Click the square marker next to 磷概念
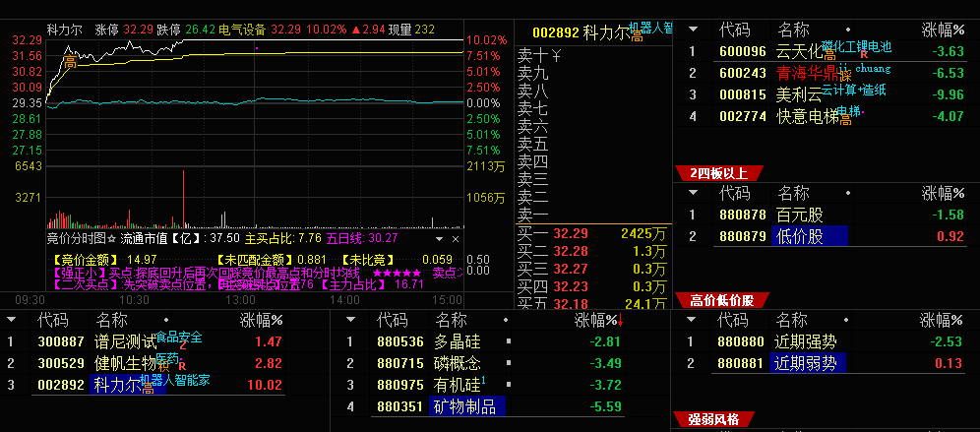This screenshot has width=980, height=432. [x=509, y=363]
